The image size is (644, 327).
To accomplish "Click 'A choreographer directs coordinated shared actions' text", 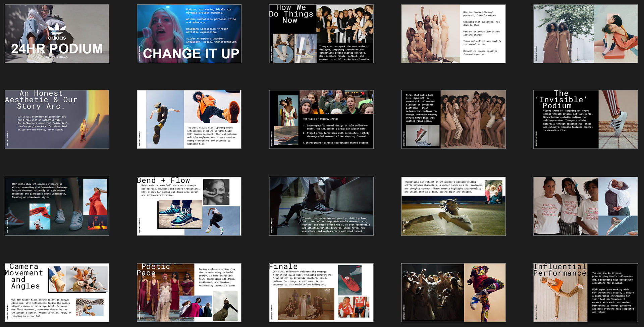I will [336, 143].
